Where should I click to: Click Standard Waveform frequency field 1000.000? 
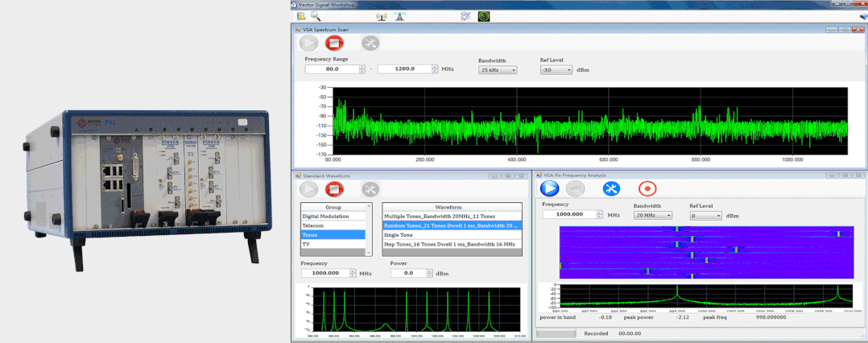click(325, 273)
